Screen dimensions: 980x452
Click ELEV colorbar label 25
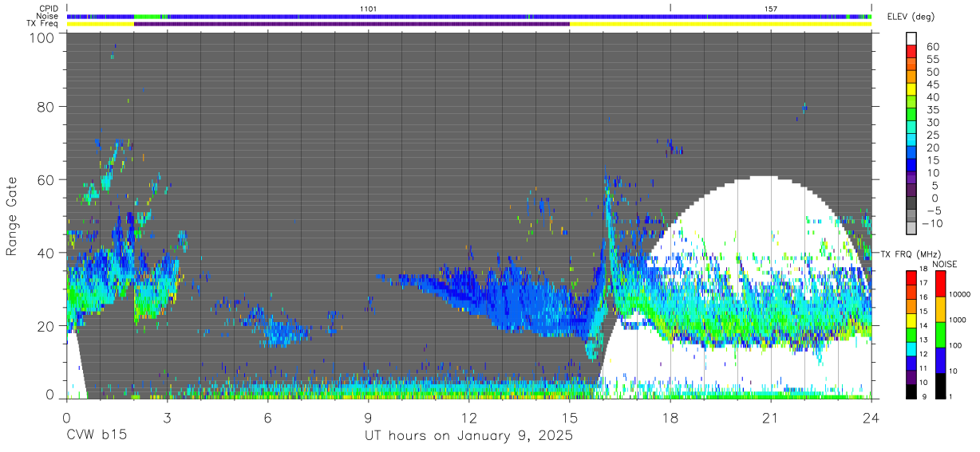[x=933, y=135]
